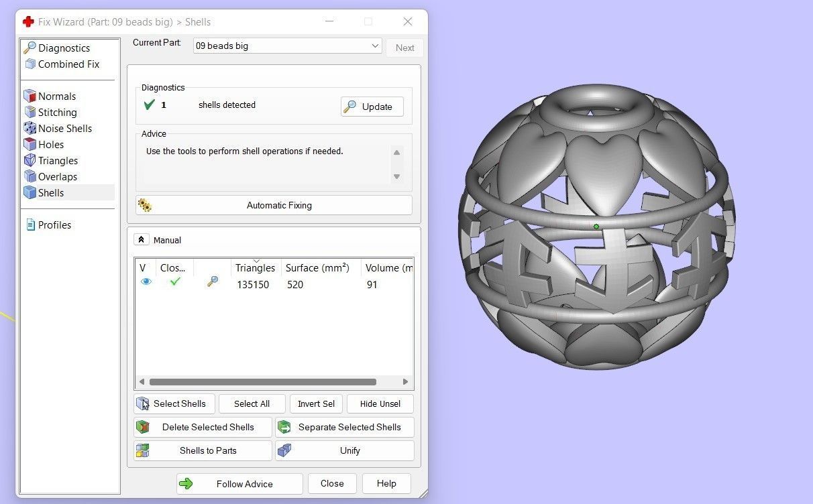
Task: Select the surface value 520
Action: pyautogui.click(x=295, y=285)
